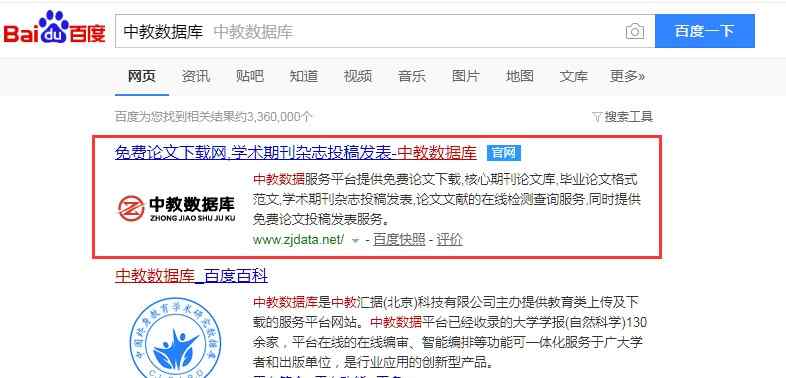
Task: Expand the 更多» menu
Action: point(627,76)
